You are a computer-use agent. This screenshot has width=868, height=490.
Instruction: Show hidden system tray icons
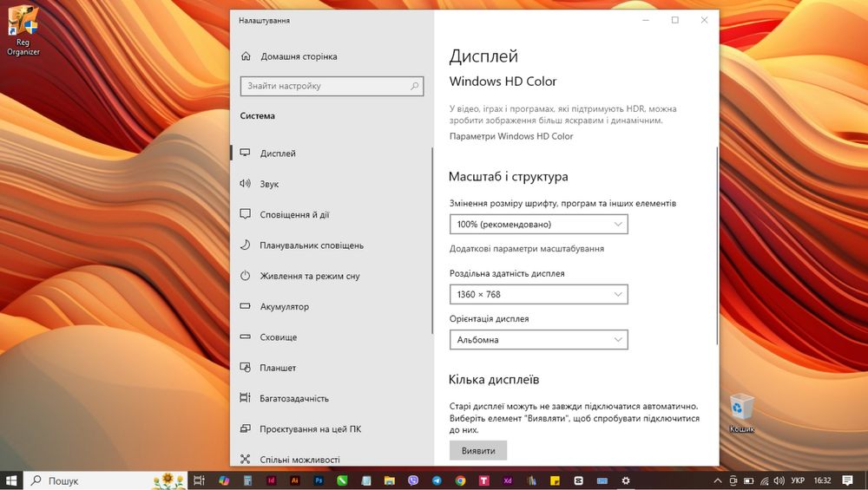[718, 480]
